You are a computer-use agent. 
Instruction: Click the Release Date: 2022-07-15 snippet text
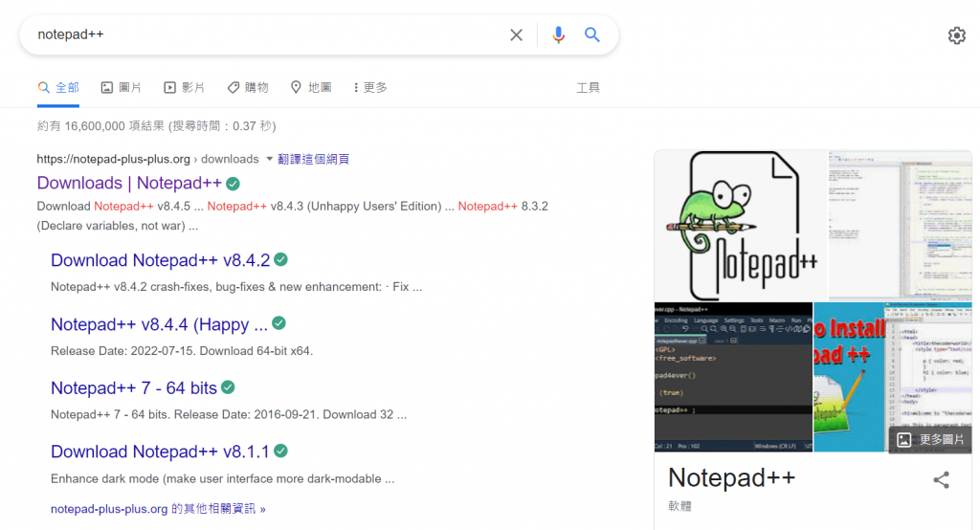[x=181, y=351]
